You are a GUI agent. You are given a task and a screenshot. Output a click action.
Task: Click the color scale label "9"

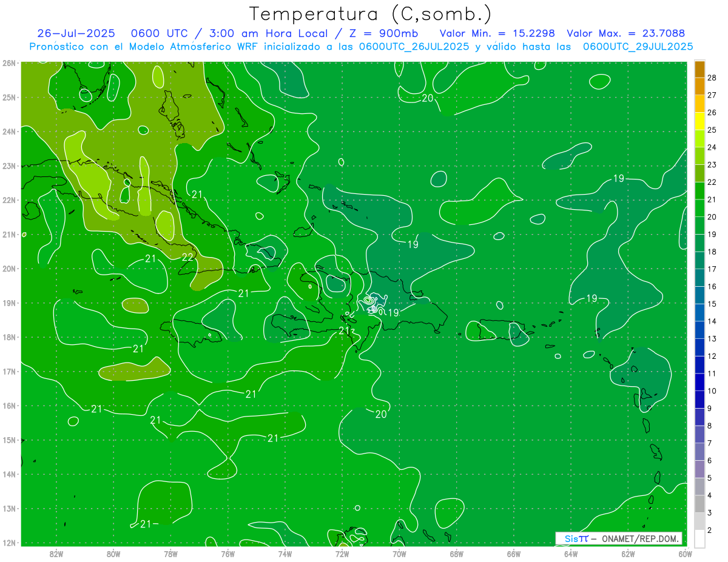(710, 408)
